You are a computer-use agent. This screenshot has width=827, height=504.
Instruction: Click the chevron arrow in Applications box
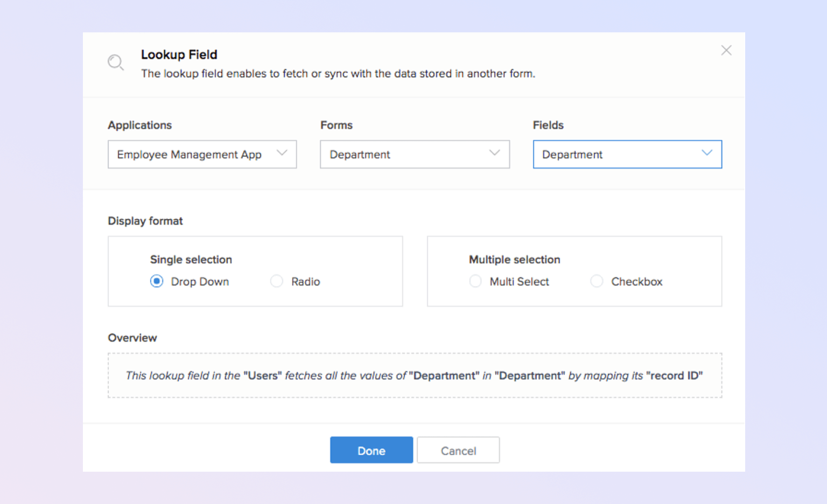282,153
